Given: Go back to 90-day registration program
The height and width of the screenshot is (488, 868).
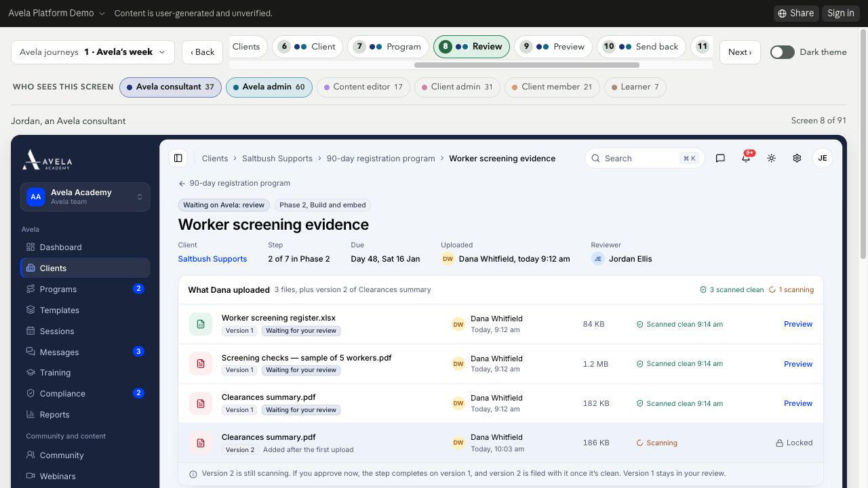Looking at the screenshot, I should (235, 183).
